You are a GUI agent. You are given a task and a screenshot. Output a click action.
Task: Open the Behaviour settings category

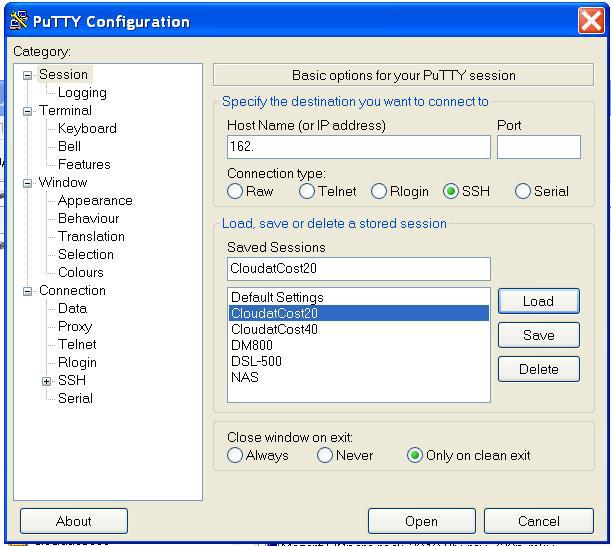[x=89, y=219]
